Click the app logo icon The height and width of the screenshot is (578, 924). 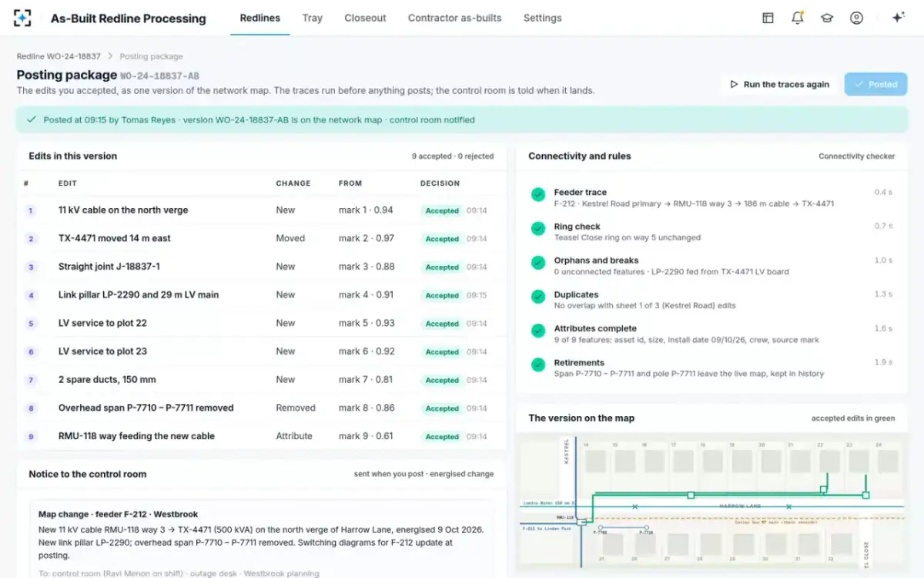(x=22, y=18)
